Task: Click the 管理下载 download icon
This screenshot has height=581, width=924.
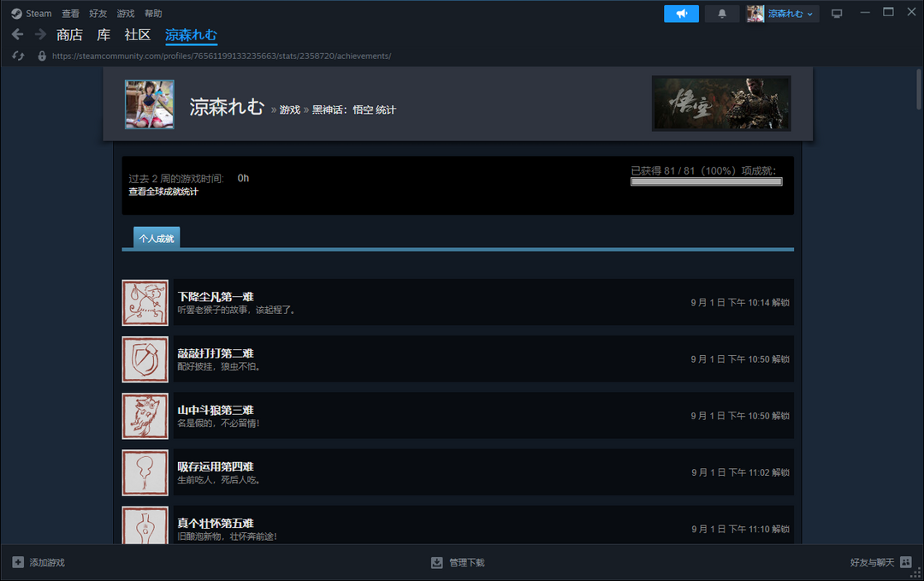Action: [x=436, y=562]
